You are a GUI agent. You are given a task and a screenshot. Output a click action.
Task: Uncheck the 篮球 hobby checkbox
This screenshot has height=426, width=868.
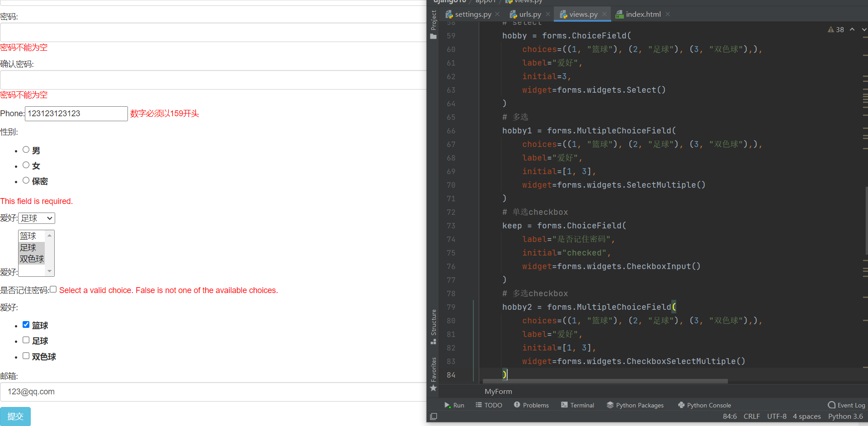[26, 325]
